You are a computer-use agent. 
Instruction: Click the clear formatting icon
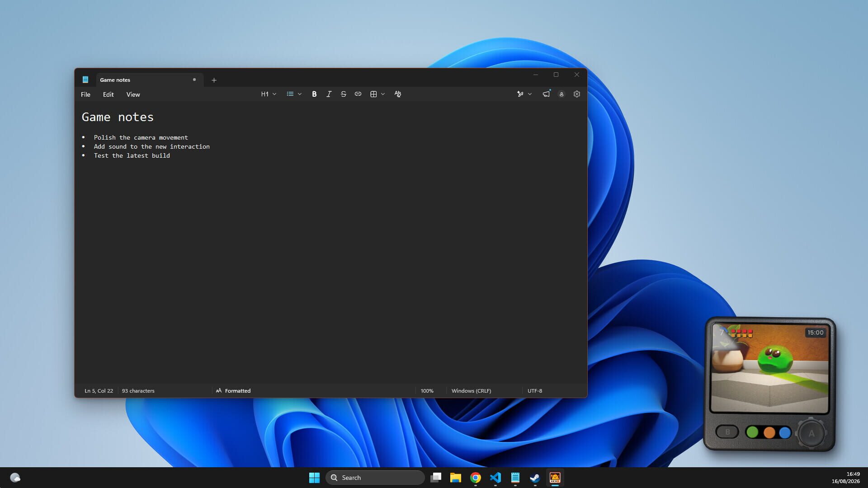[398, 94]
